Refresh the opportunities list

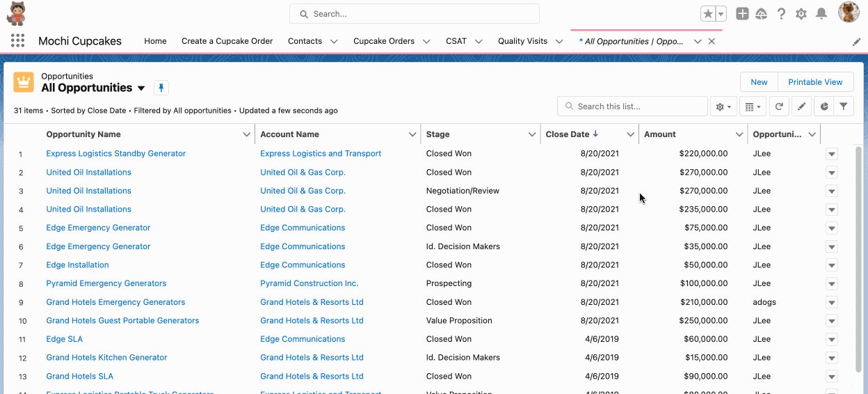[780, 107]
